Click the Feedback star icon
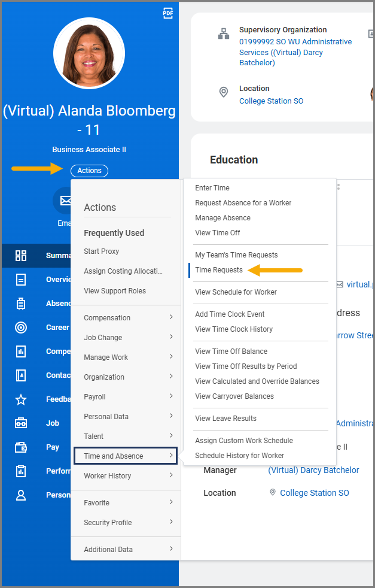 point(21,399)
